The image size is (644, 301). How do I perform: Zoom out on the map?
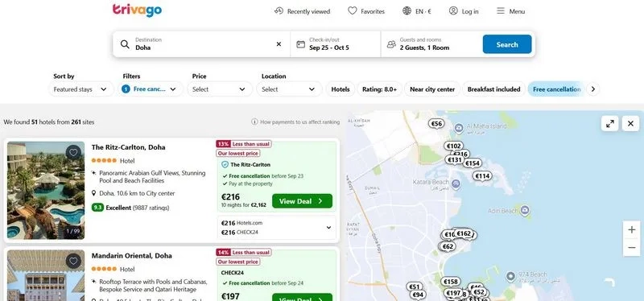point(632,248)
